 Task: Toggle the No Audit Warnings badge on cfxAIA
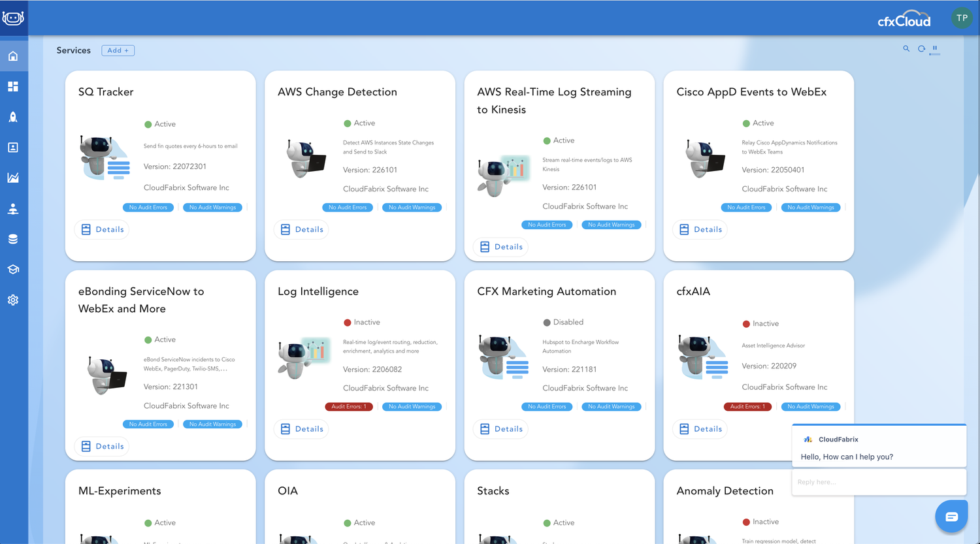[810, 406]
